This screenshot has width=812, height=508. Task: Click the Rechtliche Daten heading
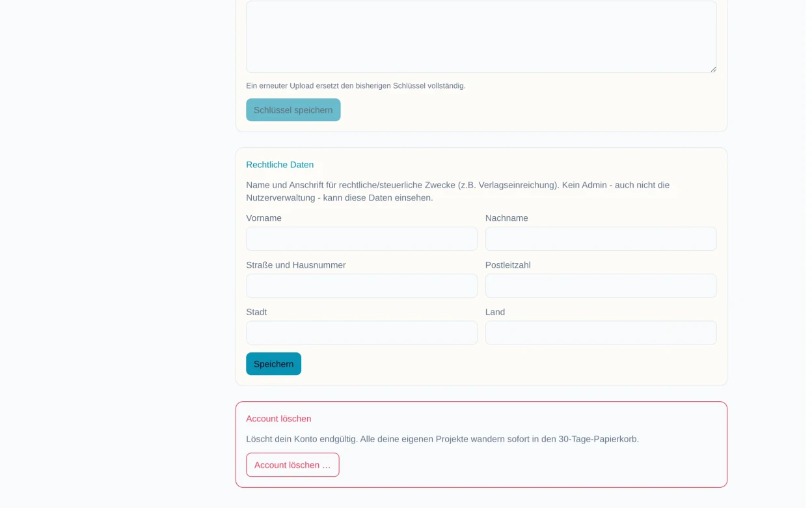pyautogui.click(x=280, y=165)
